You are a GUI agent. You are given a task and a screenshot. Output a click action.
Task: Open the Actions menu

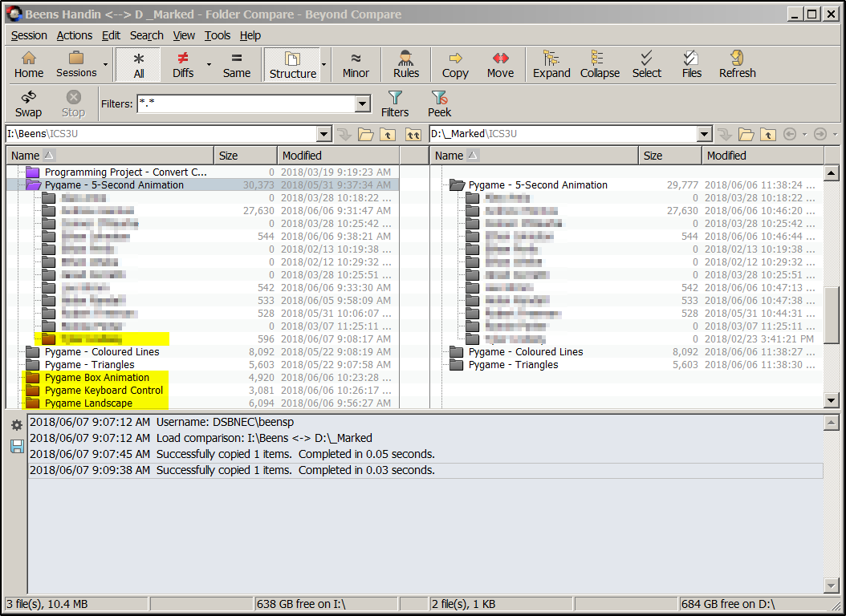pos(75,35)
